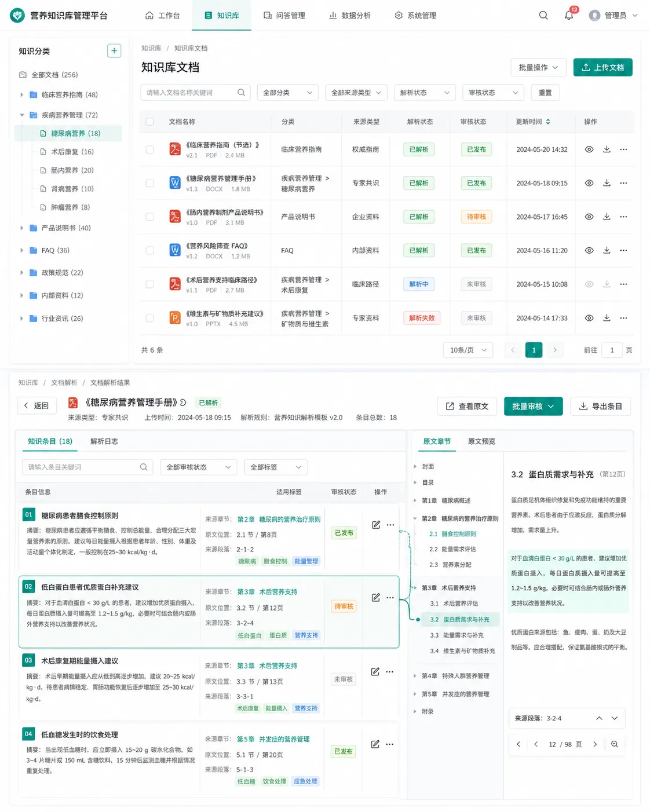Click the 查看原文 button
Screen dimensions: 650x812
click(x=467, y=407)
